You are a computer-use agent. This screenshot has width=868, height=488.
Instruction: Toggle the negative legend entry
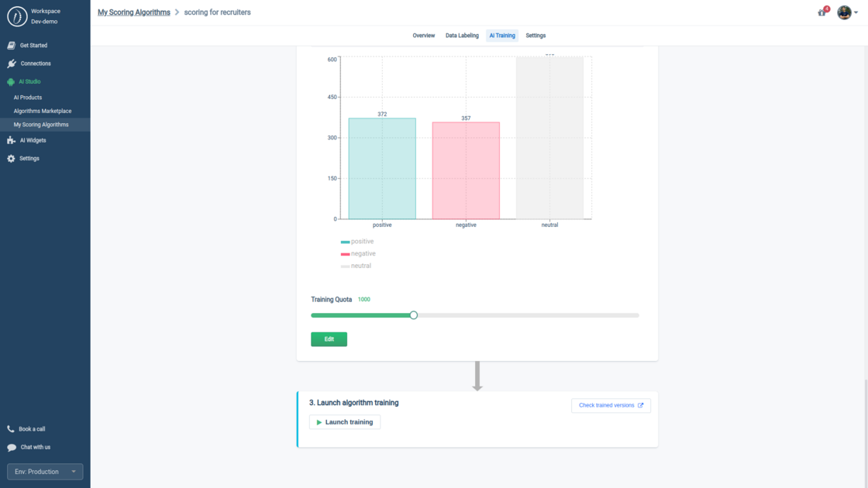click(x=358, y=253)
